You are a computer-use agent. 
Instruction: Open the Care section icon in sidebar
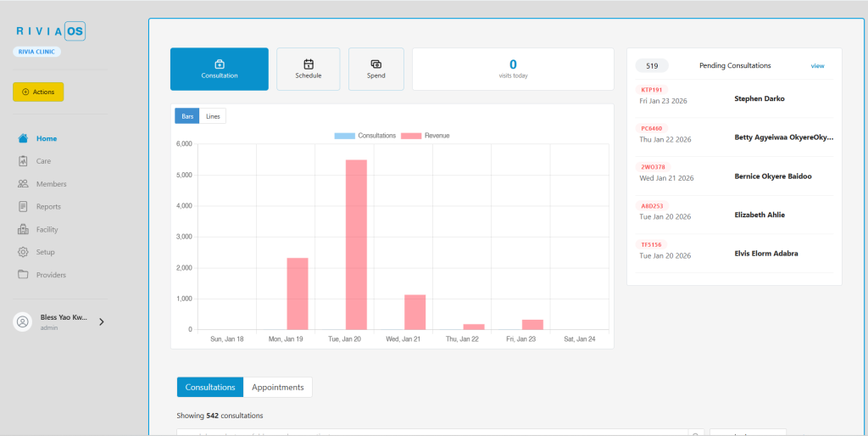tap(23, 161)
